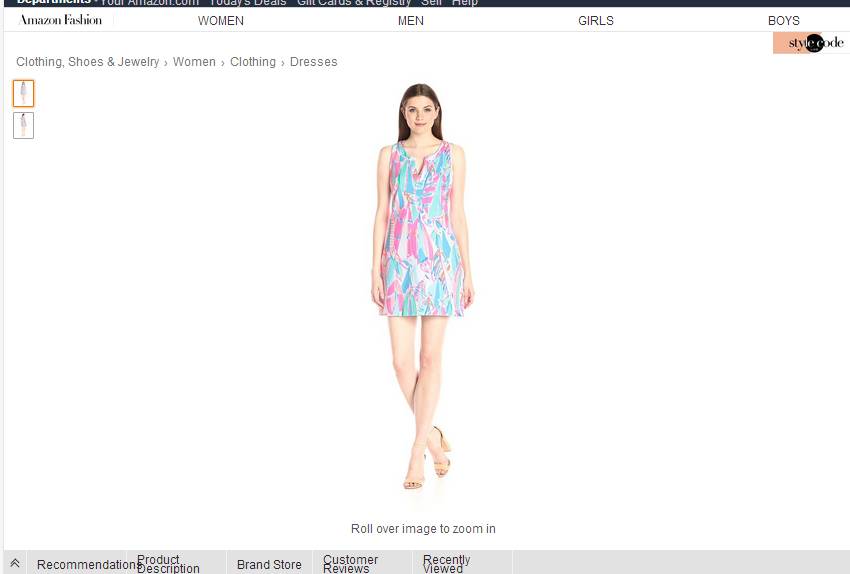Select the second dress thumbnail

click(x=23, y=125)
